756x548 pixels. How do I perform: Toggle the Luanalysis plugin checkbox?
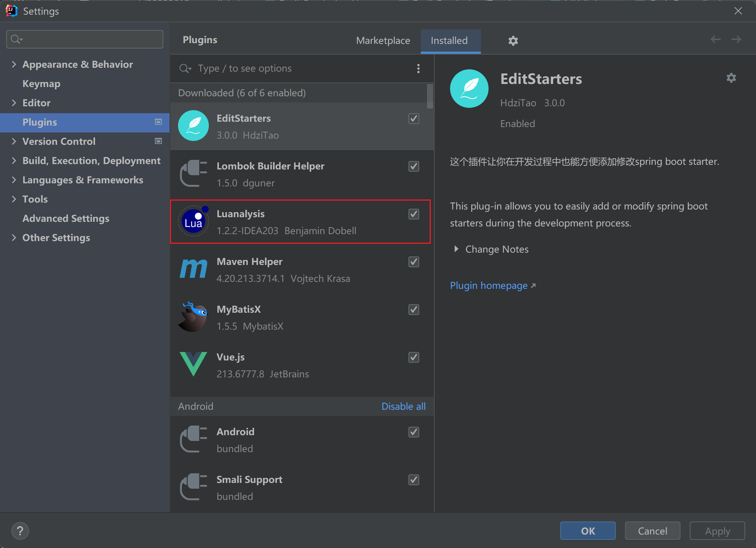(x=414, y=214)
